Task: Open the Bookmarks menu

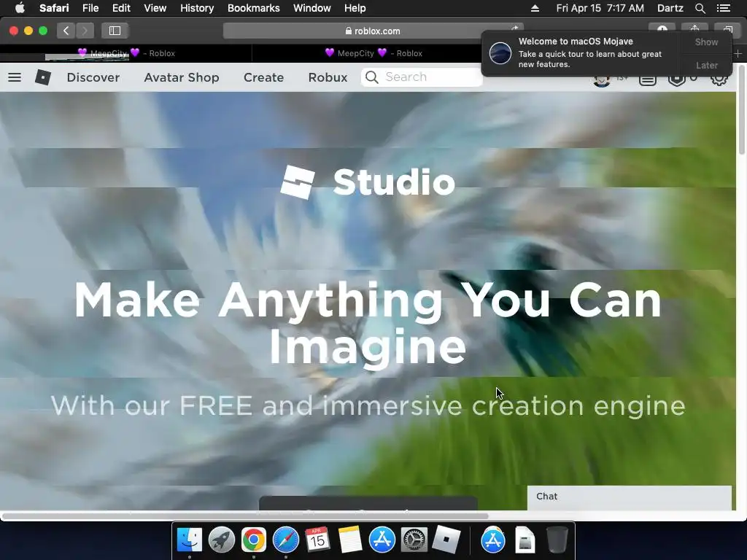Action: coord(253,8)
